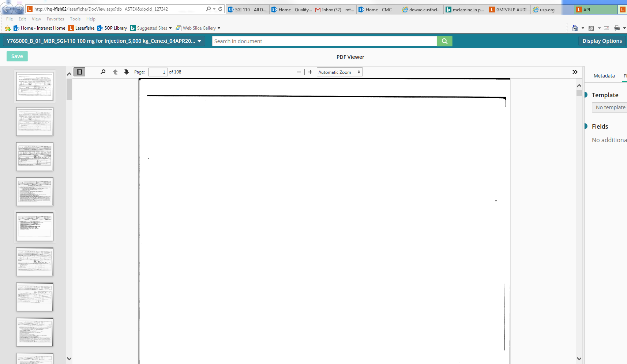Go to next page arrow
The image size is (627, 364).
click(127, 72)
